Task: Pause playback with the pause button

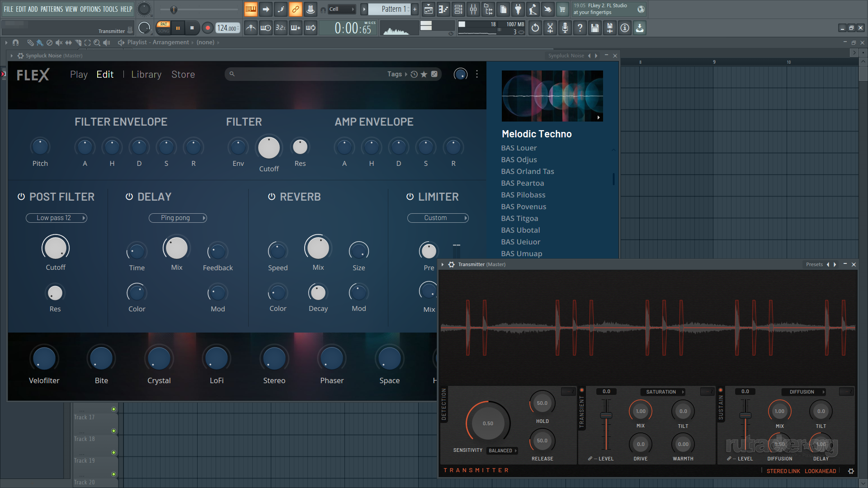Action: tap(178, 28)
